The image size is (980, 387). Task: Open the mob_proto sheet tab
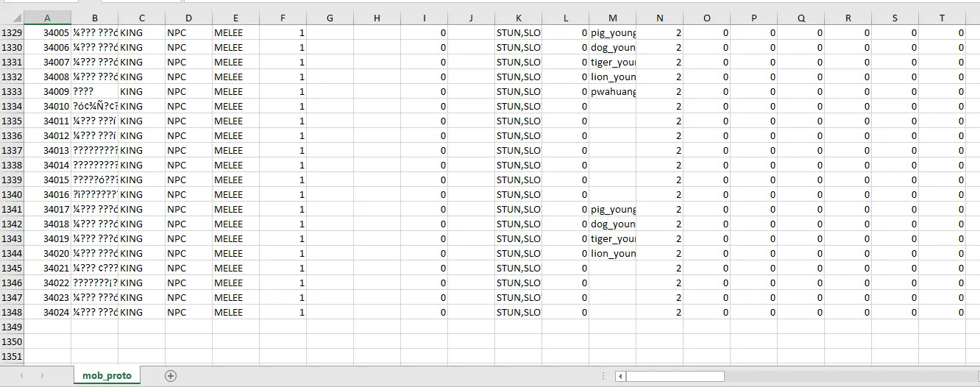point(107,375)
